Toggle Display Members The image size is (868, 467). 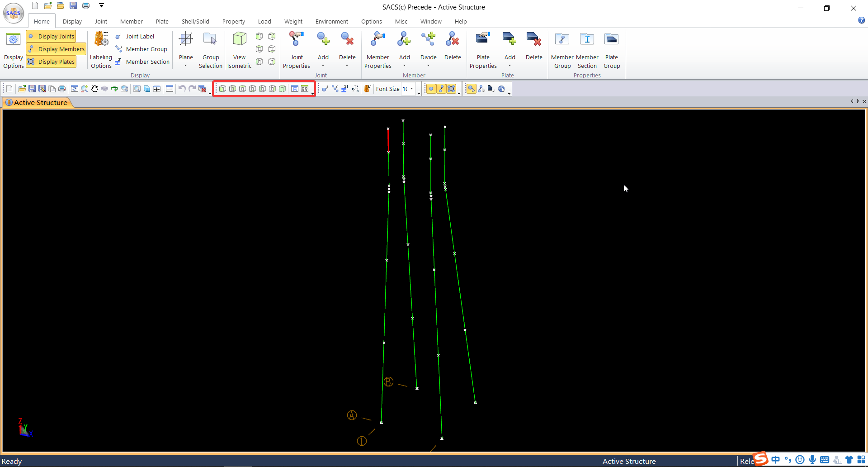click(x=57, y=49)
